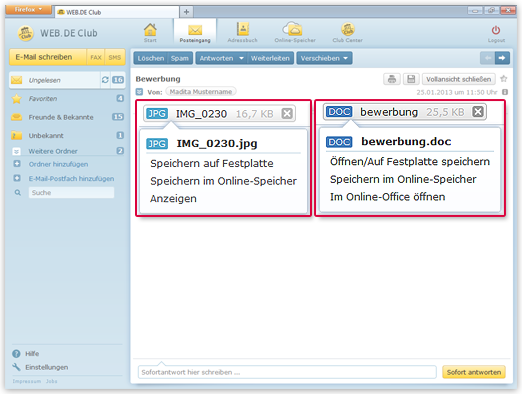Click Sofort antworten button
The width and height of the screenshot is (522, 394).
(x=474, y=372)
